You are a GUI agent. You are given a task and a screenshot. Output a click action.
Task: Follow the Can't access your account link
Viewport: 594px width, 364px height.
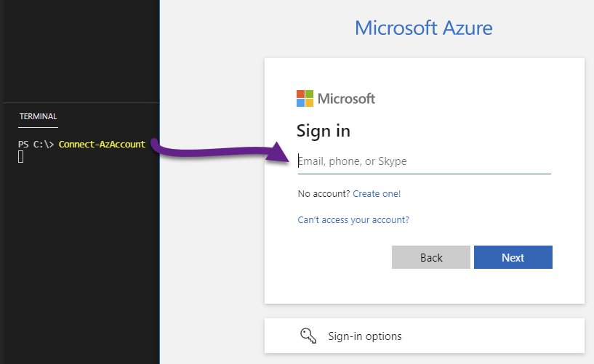click(353, 220)
